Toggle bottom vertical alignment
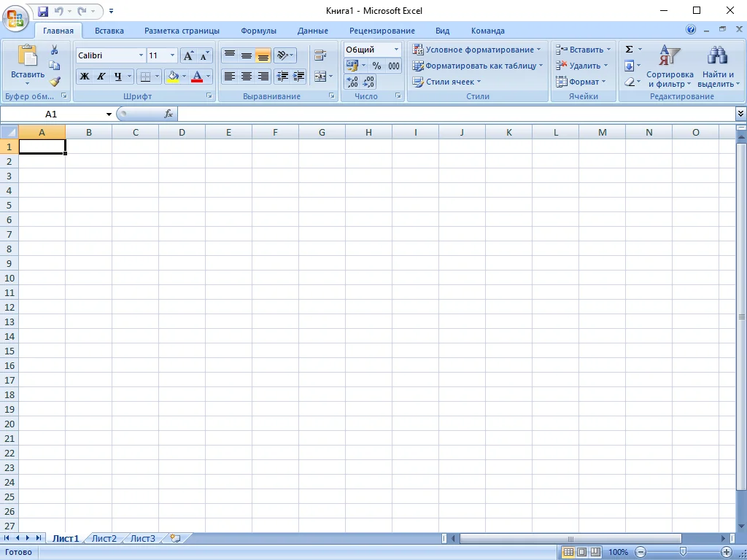 [263, 55]
